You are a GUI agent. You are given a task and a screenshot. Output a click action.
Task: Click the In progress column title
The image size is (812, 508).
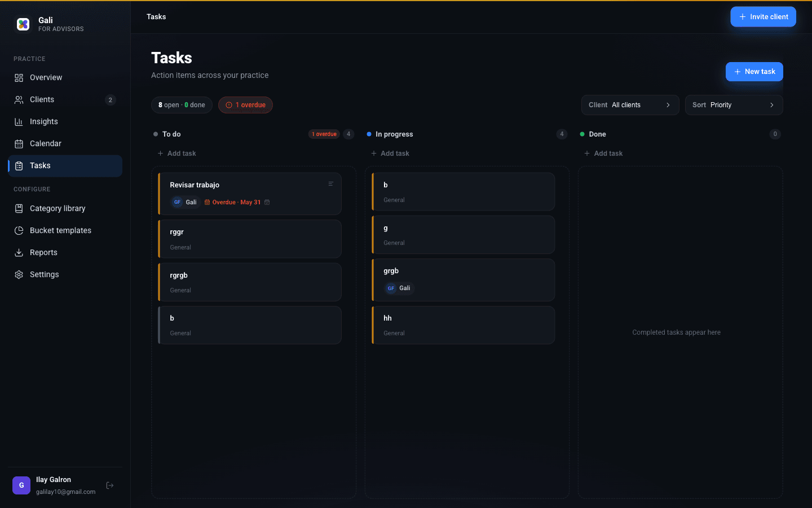(394, 134)
